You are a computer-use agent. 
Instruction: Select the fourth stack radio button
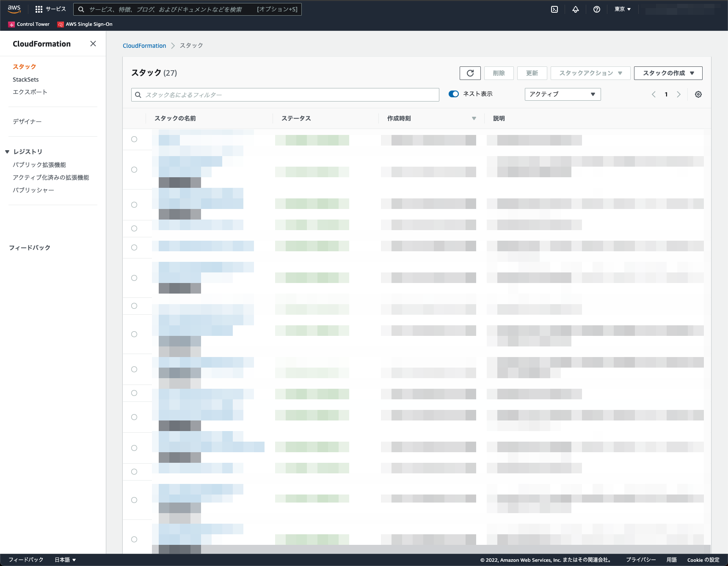click(x=134, y=228)
